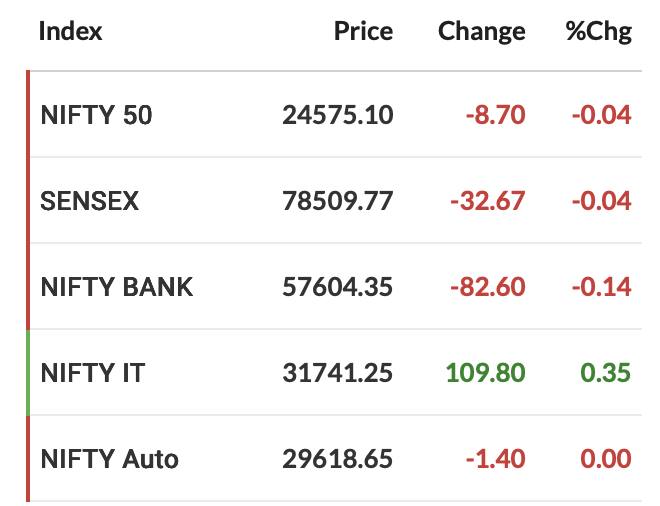Click NIFTY Auto price 29618.65
This screenshot has width=660, height=506.
click(338, 459)
